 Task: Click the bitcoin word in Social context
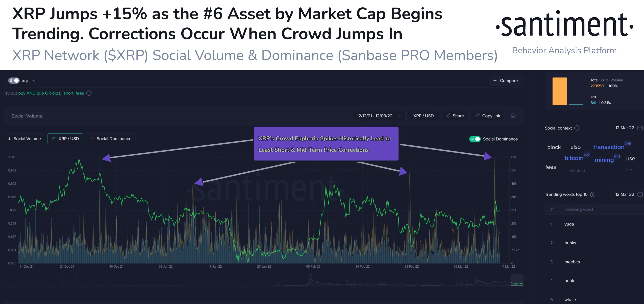574,158
